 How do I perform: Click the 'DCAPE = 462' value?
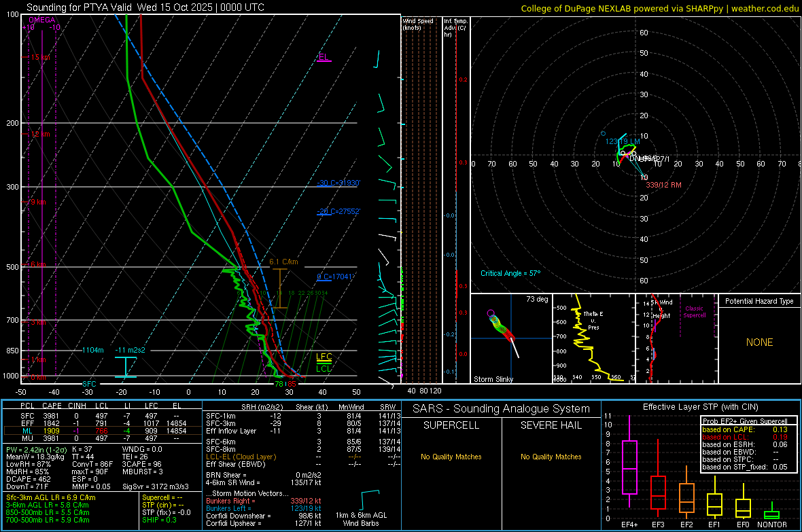28,479
